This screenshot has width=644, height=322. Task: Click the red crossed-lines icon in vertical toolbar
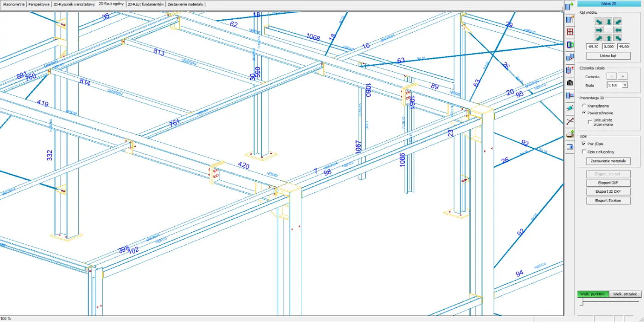570,121
